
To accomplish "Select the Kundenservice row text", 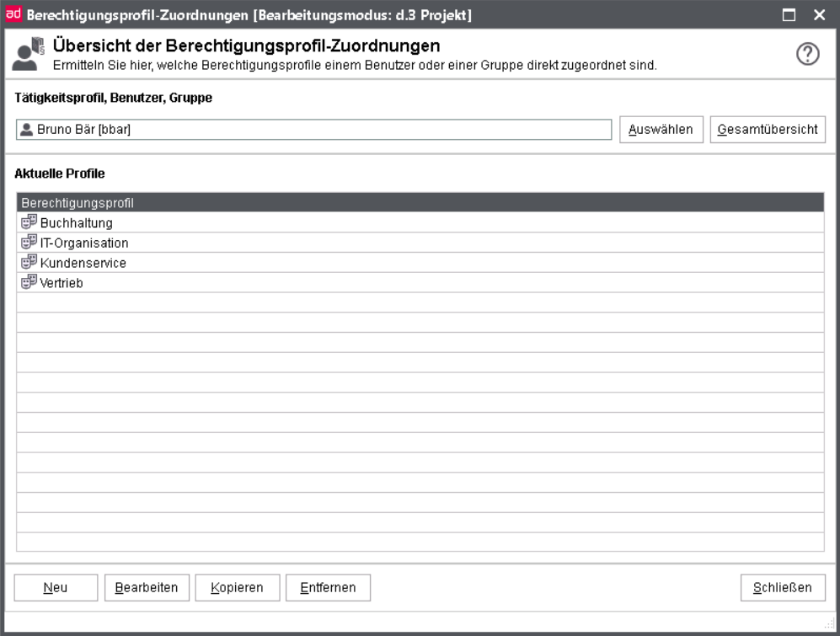I will click(x=83, y=263).
